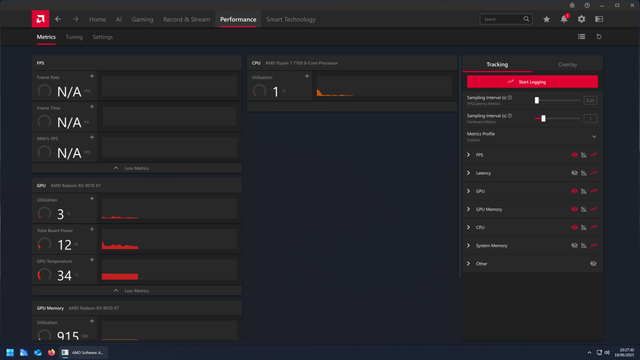Switch to the Tuning sub-tab

[74, 37]
